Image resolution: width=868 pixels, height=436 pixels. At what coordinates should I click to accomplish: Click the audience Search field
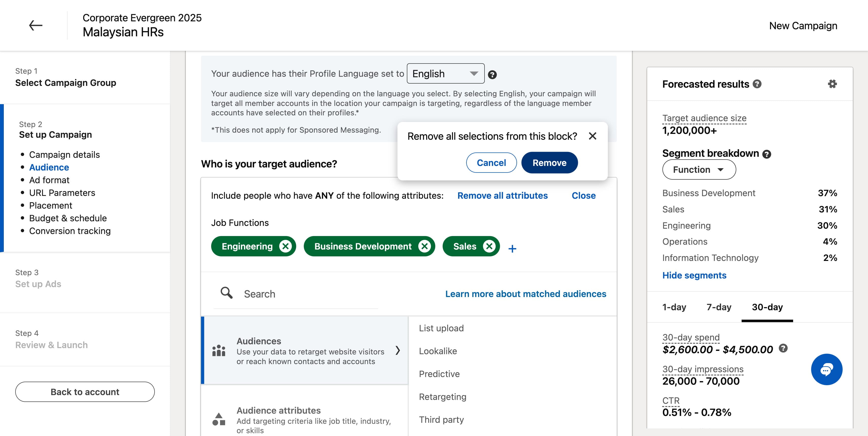click(296, 294)
